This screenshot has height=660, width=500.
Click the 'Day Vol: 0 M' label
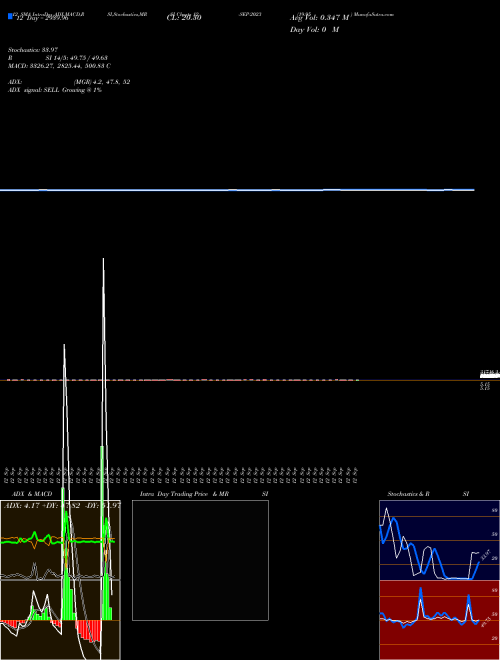[x=314, y=30]
